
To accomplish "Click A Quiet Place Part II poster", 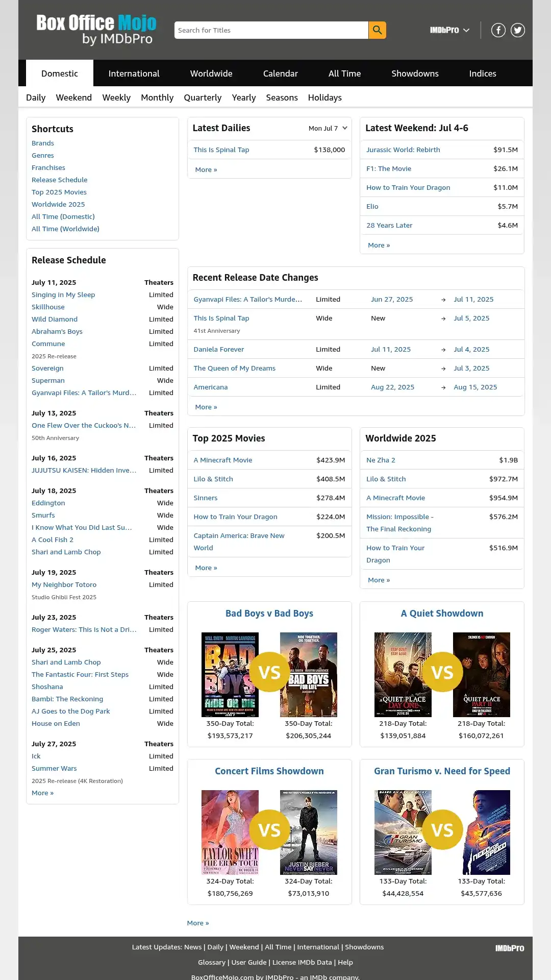I will (482, 675).
